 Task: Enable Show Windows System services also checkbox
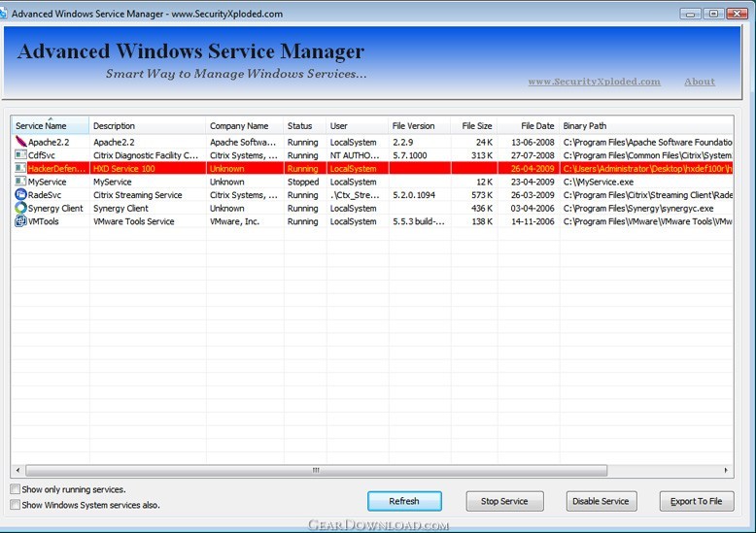tap(16, 505)
